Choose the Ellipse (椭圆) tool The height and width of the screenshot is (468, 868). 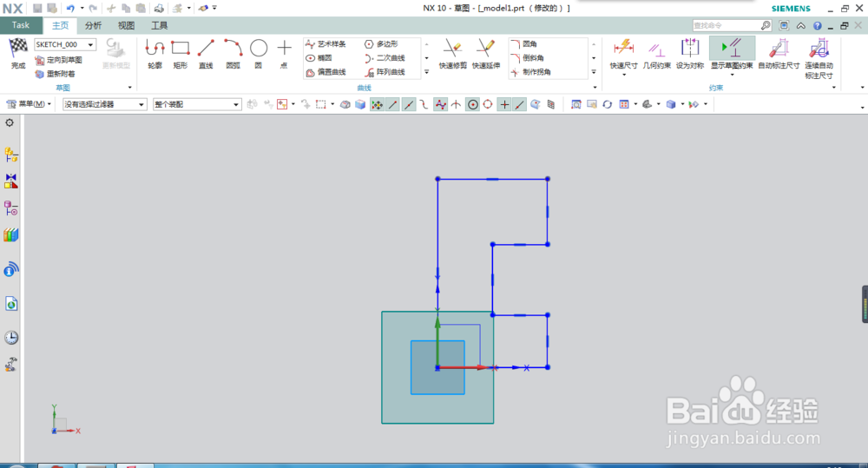click(x=319, y=58)
